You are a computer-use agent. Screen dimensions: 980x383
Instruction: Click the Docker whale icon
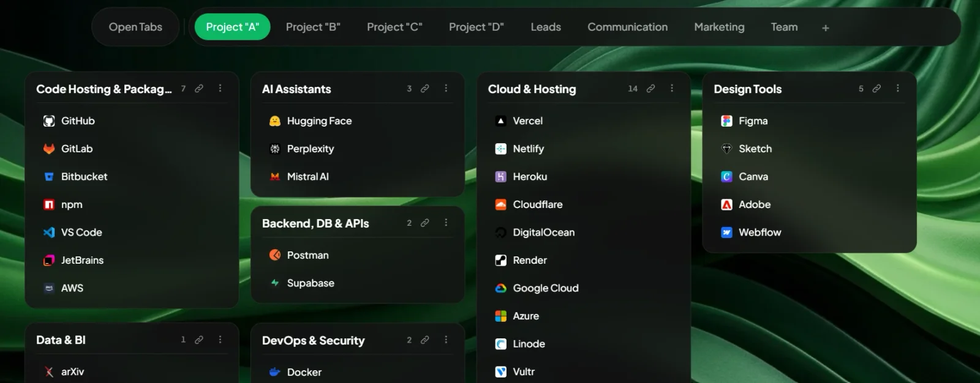point(275,372)
